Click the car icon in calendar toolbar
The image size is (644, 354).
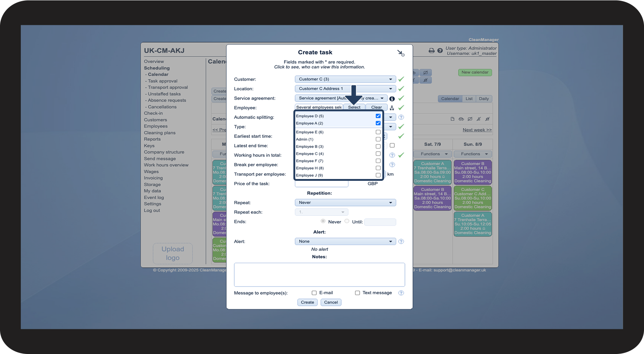click(x=461, y=119)
